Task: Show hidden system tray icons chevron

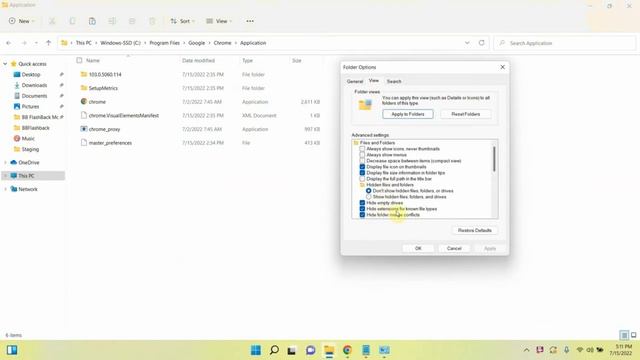Action: click(527, 350)
